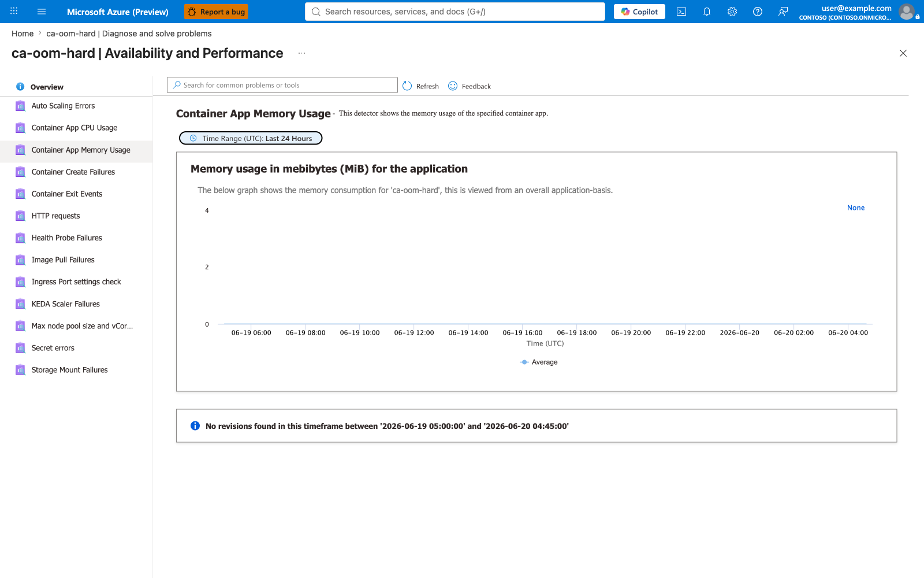Click the HTTP requests chart icon

(20, 216)
